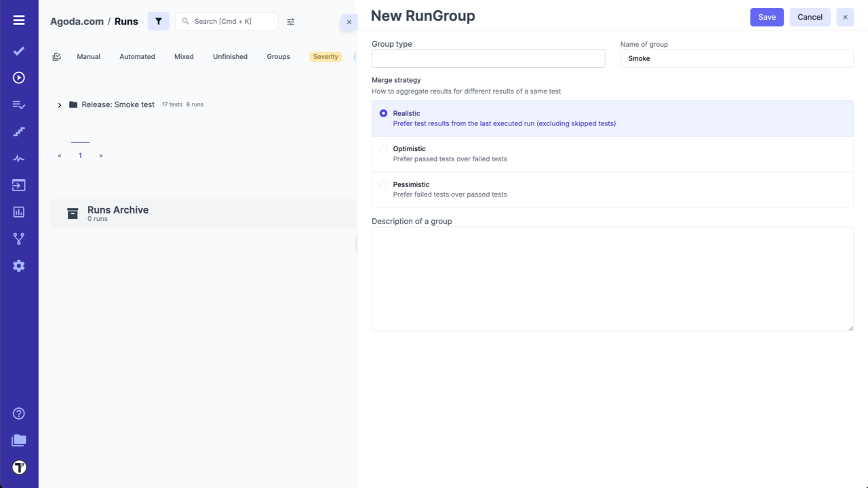Click the filter funnel icon
868x488 pixels.
159,21
